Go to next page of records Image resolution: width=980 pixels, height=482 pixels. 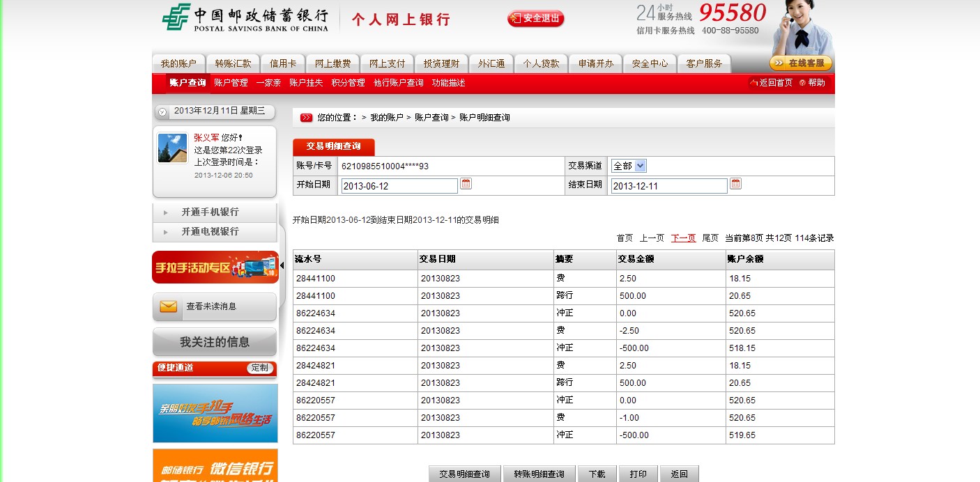point(683,238)
